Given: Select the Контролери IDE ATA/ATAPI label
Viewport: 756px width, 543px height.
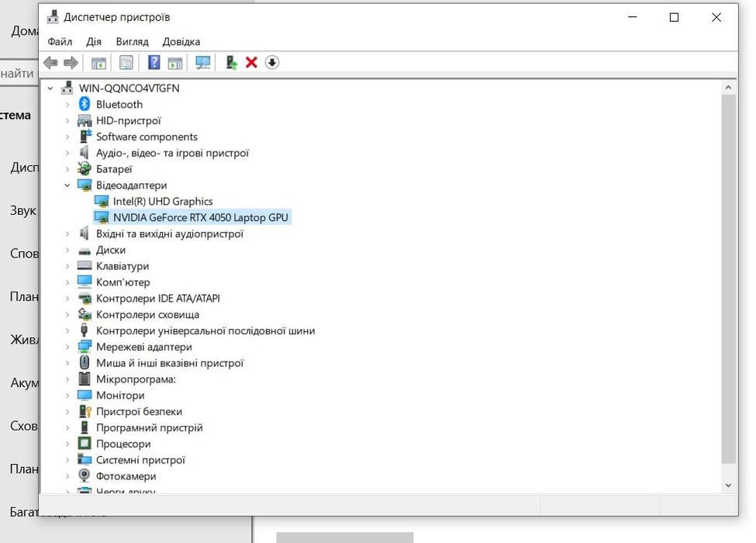Looking at the screenshot, I should click(x=158, y=299).
